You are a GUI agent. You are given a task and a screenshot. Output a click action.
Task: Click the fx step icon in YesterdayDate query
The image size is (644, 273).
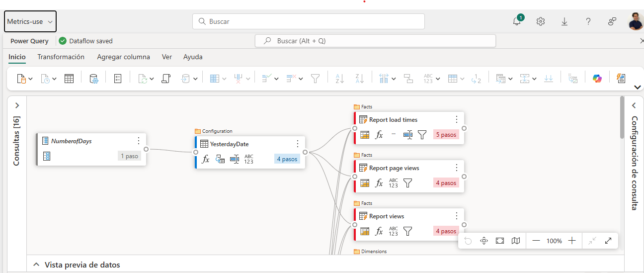click(206, 159)
